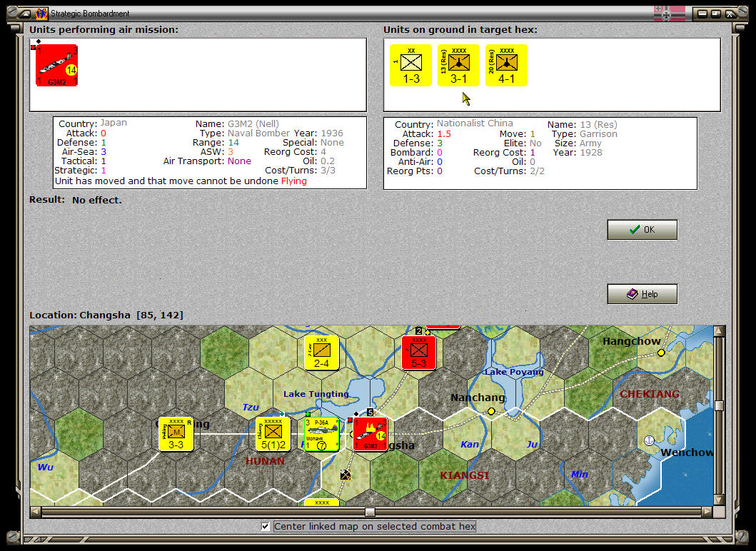
Task: Select the 13 (Res) garrison 3-1 counter
Action: click(458, 66)
